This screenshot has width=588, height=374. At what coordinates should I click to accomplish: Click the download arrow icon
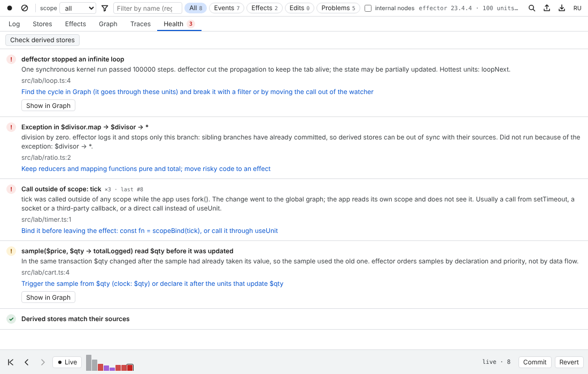pos(562,8)
